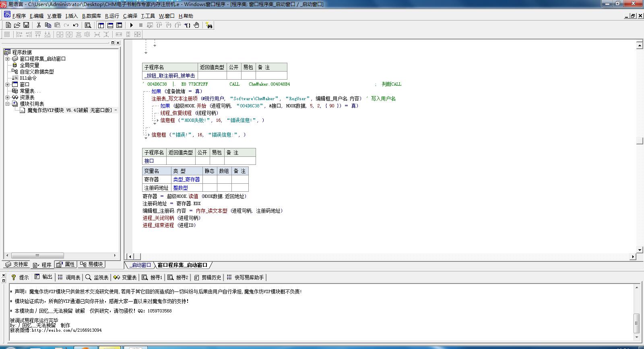This screenshot has width=644, height=349.
Task: Click code editor vertical scrollbar down arrow
Action: pos(640,250)
